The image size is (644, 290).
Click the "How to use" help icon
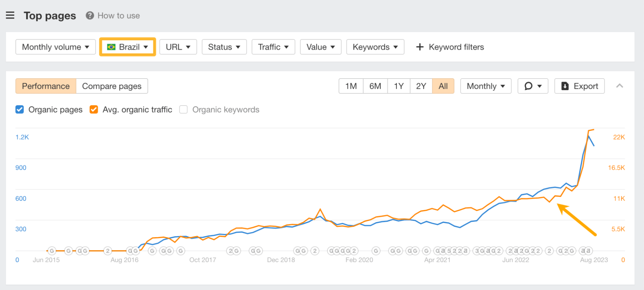(89, 15)
